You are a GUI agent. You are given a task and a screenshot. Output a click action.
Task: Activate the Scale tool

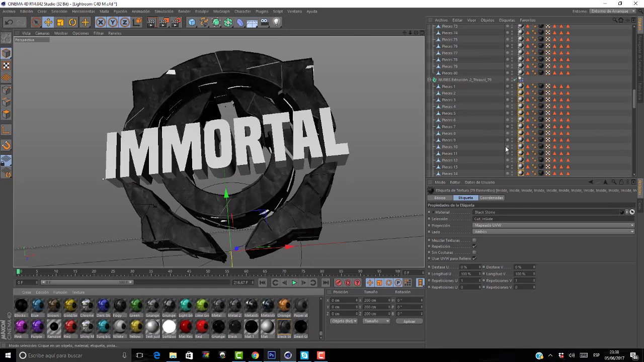[x=60, y=22]
